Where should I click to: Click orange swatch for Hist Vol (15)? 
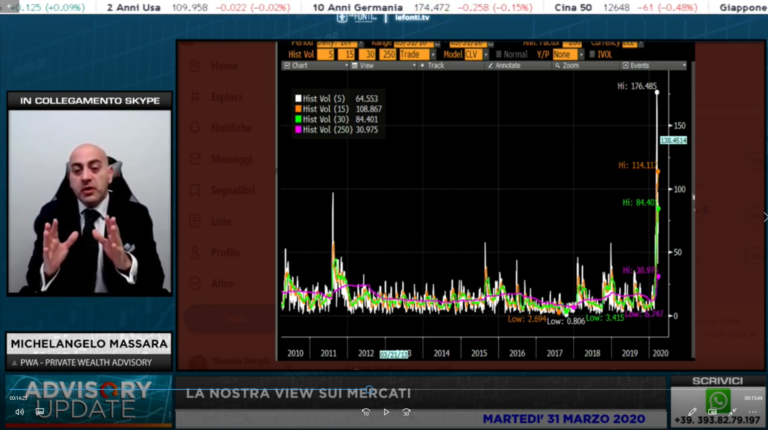[x=298, y=109]
